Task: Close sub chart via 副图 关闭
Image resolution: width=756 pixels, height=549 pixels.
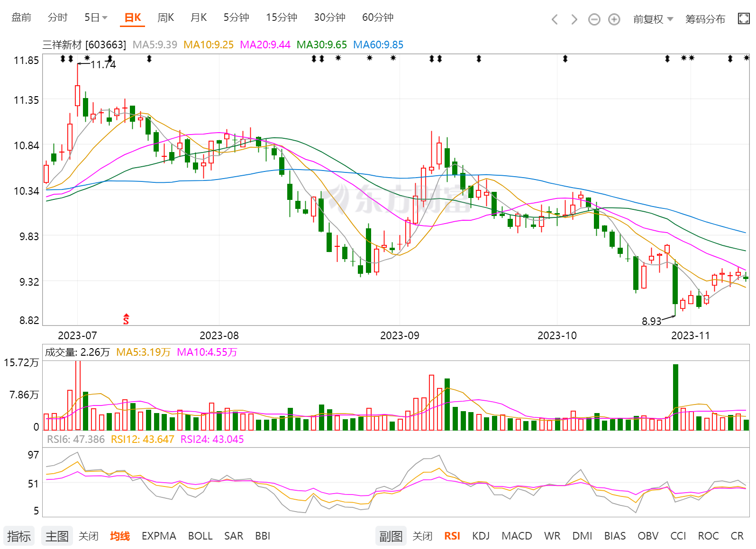Action: 422,536
